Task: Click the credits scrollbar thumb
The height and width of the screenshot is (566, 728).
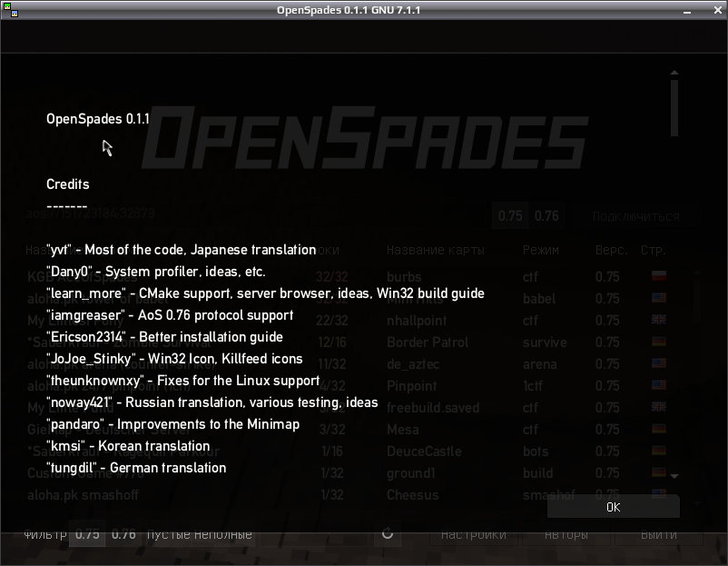Action: click(x=674, y=107)
